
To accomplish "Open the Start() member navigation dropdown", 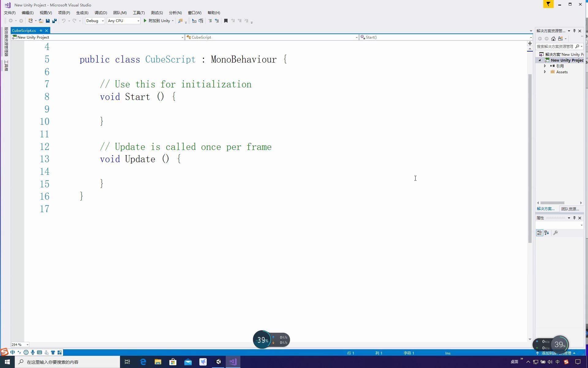I will tap(446, 37).
